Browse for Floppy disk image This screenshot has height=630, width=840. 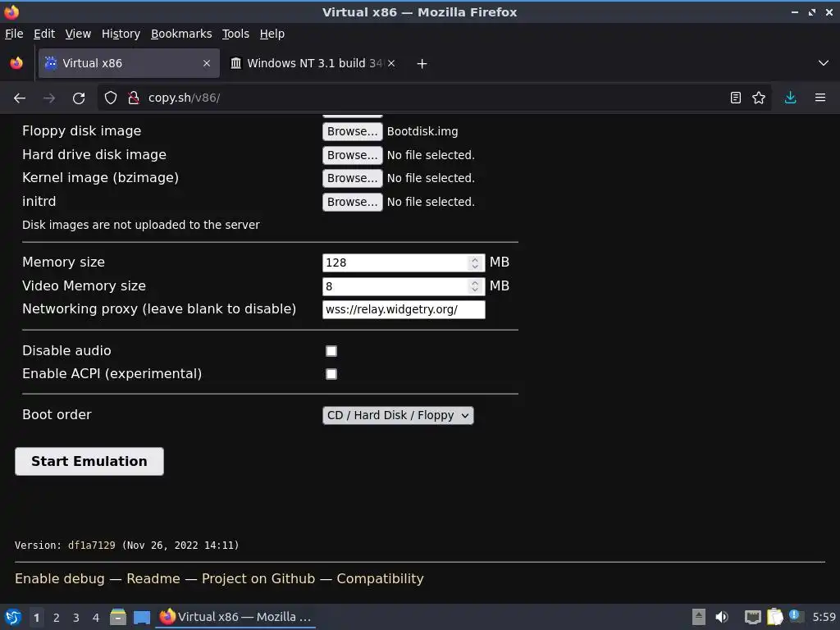[x=353, y=131]
